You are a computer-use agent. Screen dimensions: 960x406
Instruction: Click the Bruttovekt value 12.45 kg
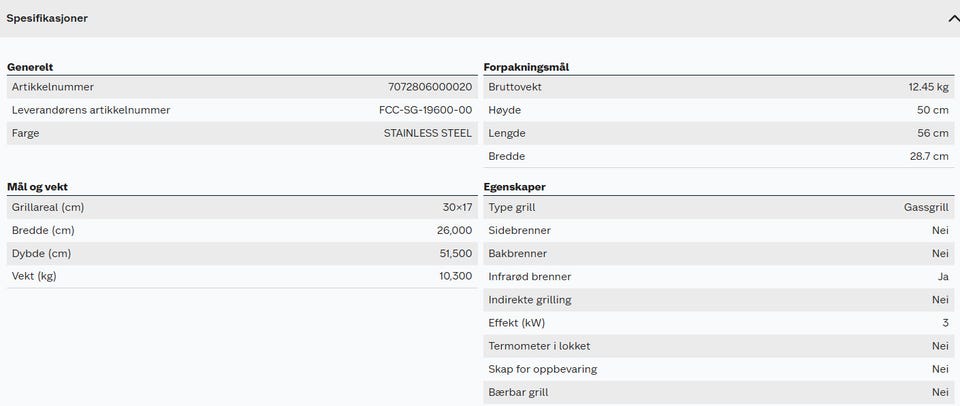(928, 87)
